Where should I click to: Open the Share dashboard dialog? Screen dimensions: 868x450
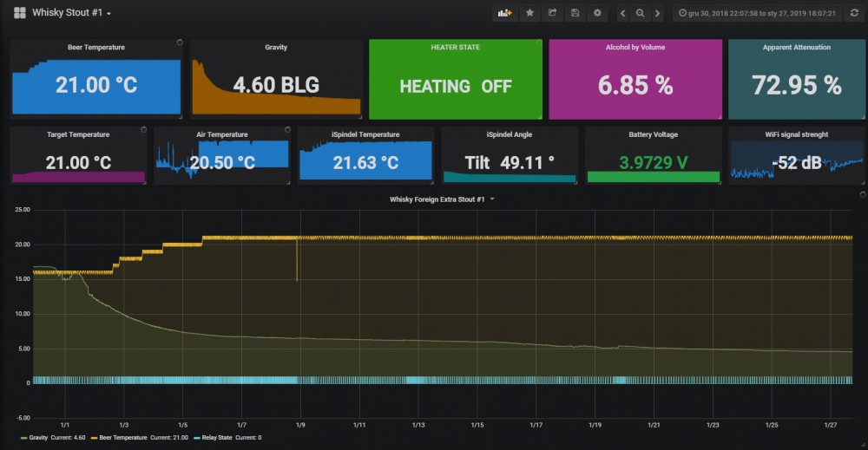tap(552, 13)
